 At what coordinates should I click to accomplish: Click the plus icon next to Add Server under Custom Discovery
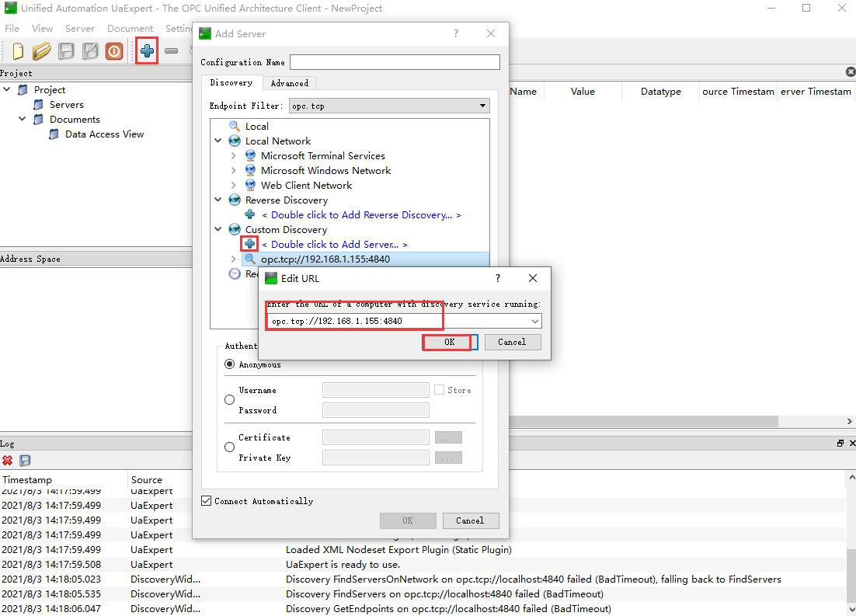point(249,244)
